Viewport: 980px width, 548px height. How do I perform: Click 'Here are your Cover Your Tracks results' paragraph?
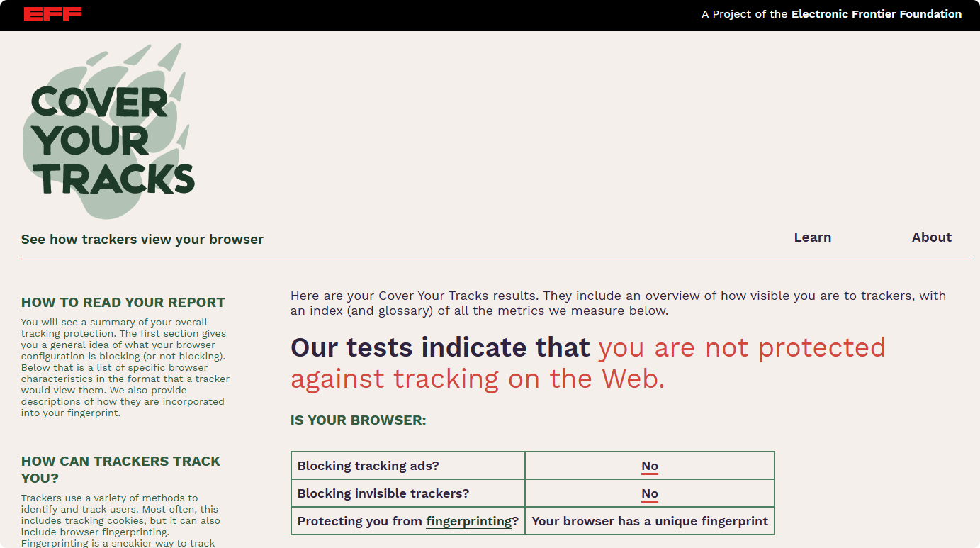coord(618,303)
